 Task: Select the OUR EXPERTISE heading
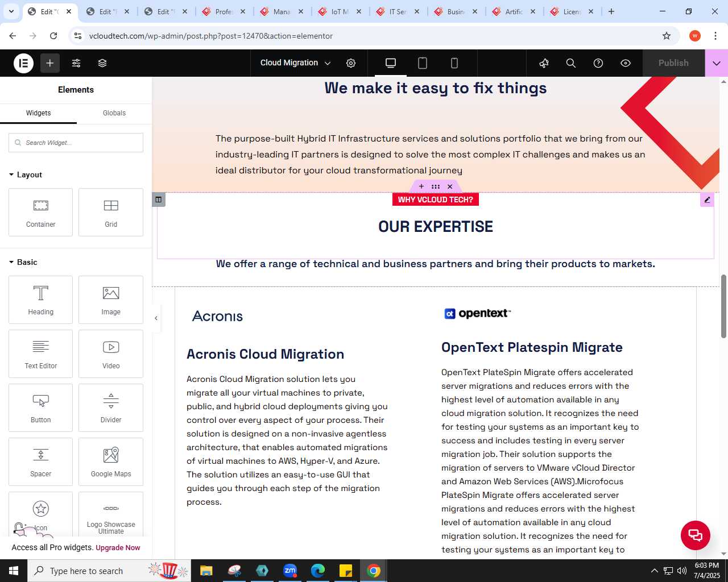coord(436,227)
